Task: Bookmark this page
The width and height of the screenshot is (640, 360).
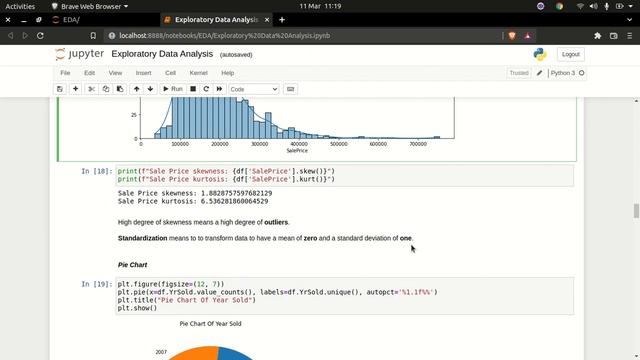Action: pos(93,36)
